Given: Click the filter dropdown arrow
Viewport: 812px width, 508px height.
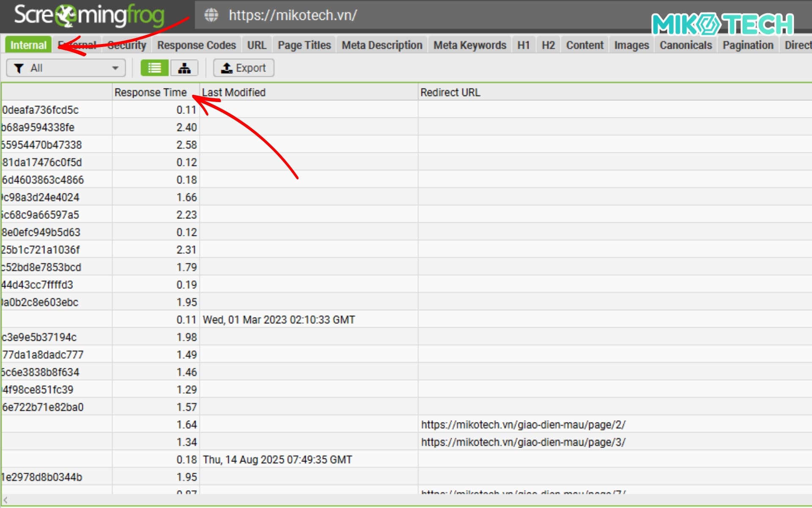Looking at the screenshot, I should click(x=115, y=68).
